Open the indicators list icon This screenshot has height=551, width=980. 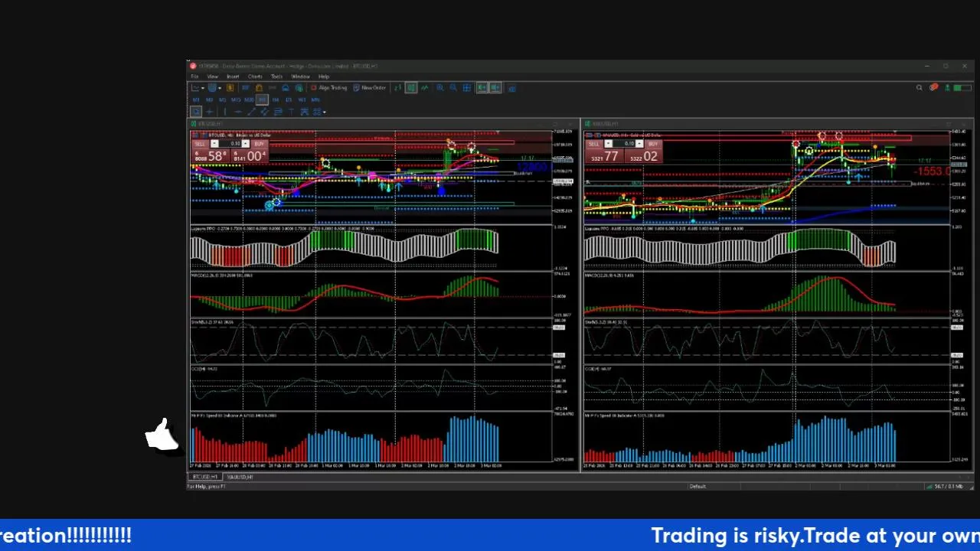pyautogui.click(x=512, y=88)
